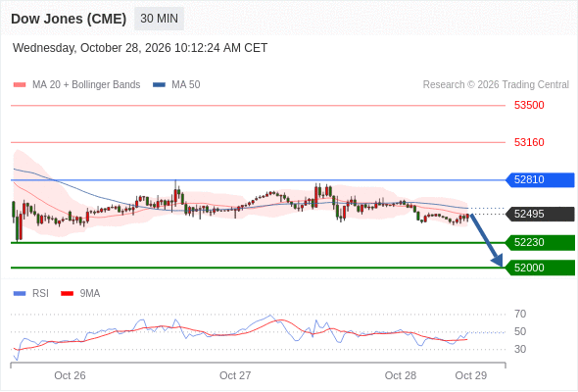Click the Oct 29 axis label
This screenshot has height=392, width=578.
[x=471, y=375]
